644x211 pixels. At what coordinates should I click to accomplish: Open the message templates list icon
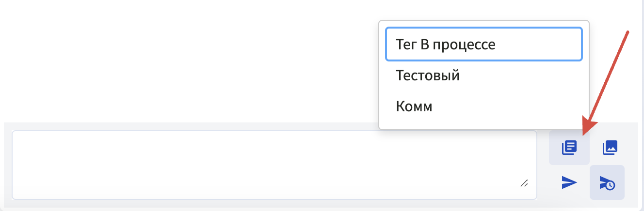click(x=569, y=147)
